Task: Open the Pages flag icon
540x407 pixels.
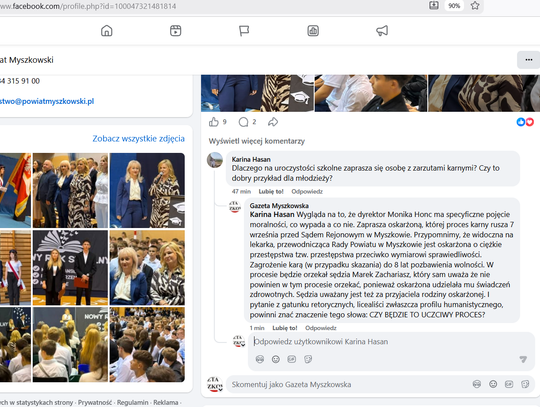Action: point(244,31)
